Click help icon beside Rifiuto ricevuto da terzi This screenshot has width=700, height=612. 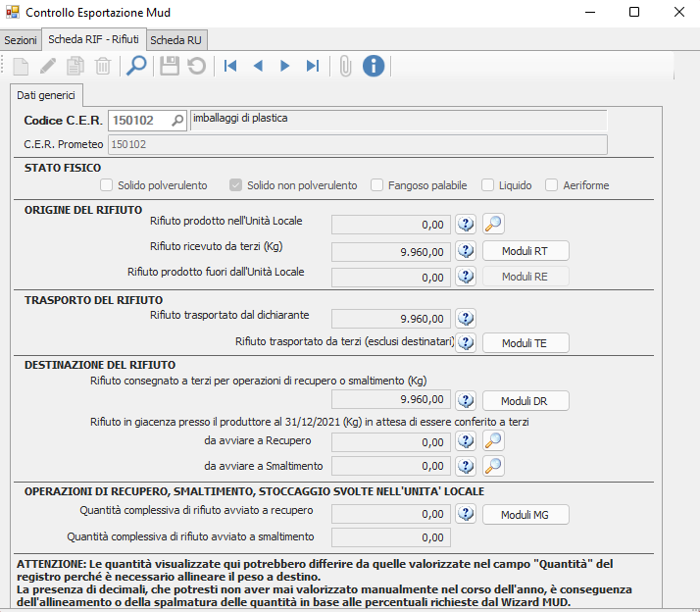point(466,250)
